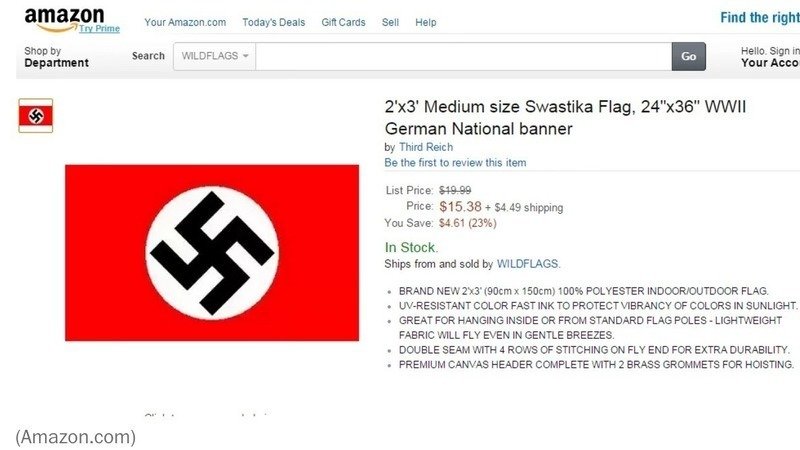The image size is (800, 450).
Task: Click inside the search text field
Action: click(x=463, y=56)
